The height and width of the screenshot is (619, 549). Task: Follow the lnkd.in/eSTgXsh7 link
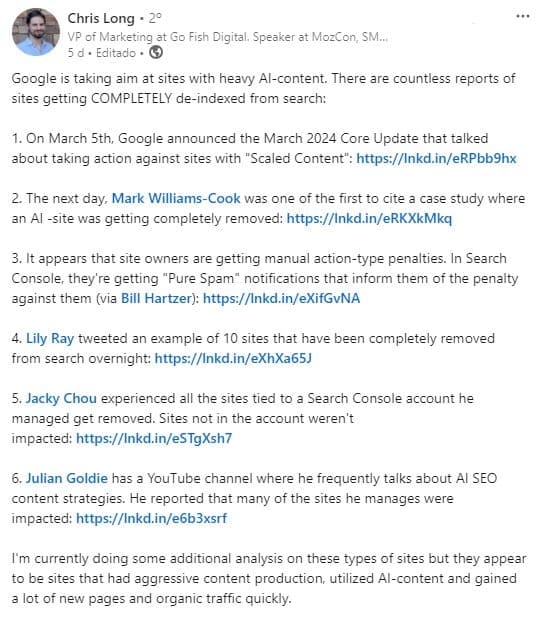154,438
